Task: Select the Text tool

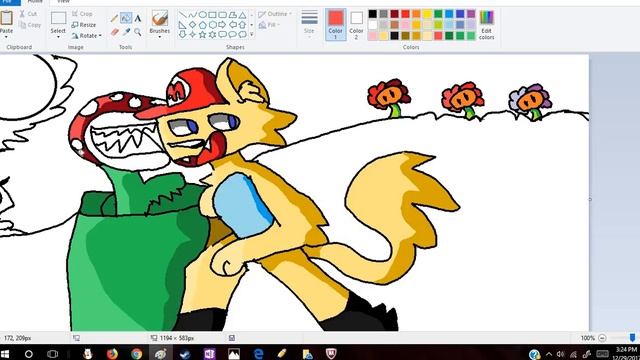Action: coord(138,18)
